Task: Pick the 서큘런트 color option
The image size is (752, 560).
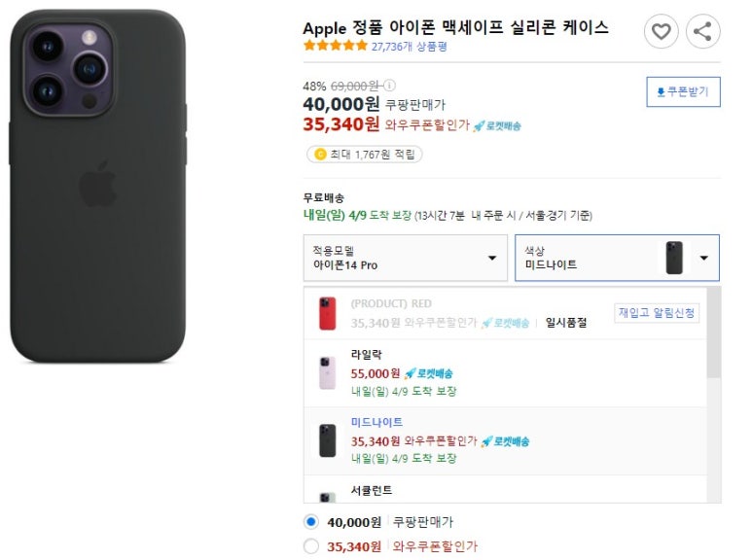Action: [x=506, y=489]
